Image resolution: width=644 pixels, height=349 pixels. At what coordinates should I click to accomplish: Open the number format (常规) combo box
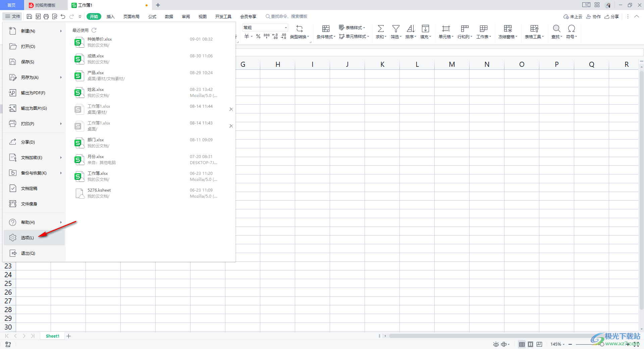pos(265,28)
